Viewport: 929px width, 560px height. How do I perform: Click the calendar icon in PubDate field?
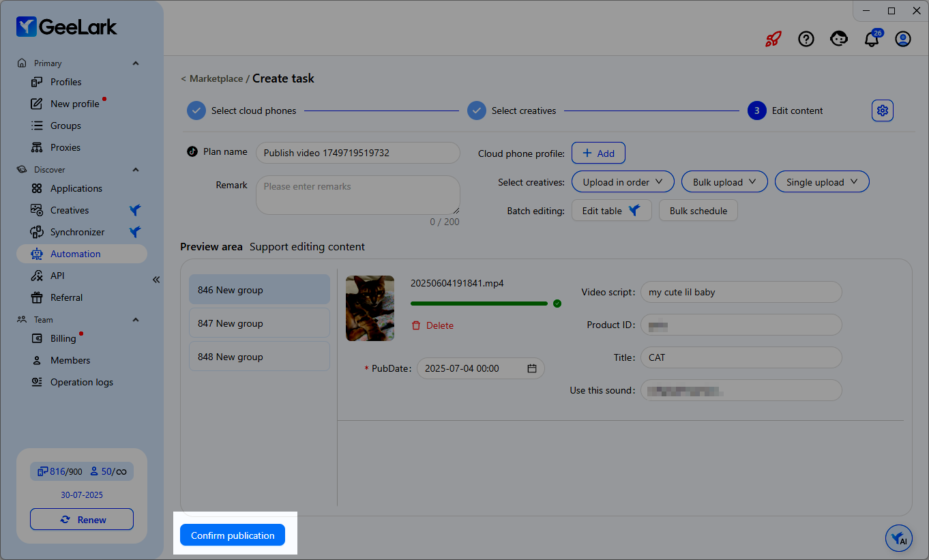click(x=532, y=368)
